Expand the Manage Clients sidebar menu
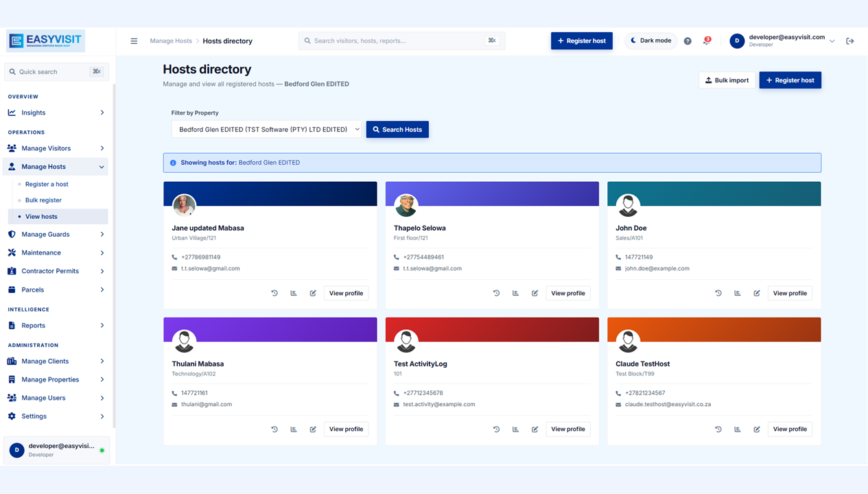 click(x=56, y=361)
